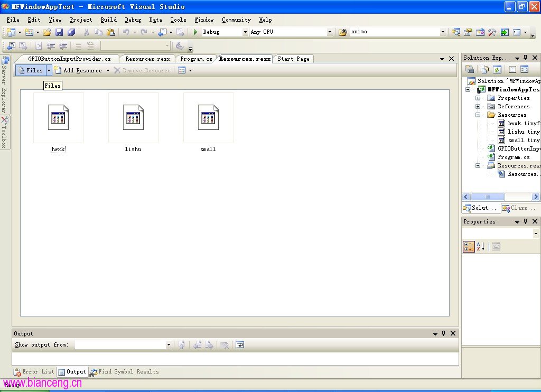Open the Server Explorer side tab
The image size is (541, 392).
coord(4,85)
